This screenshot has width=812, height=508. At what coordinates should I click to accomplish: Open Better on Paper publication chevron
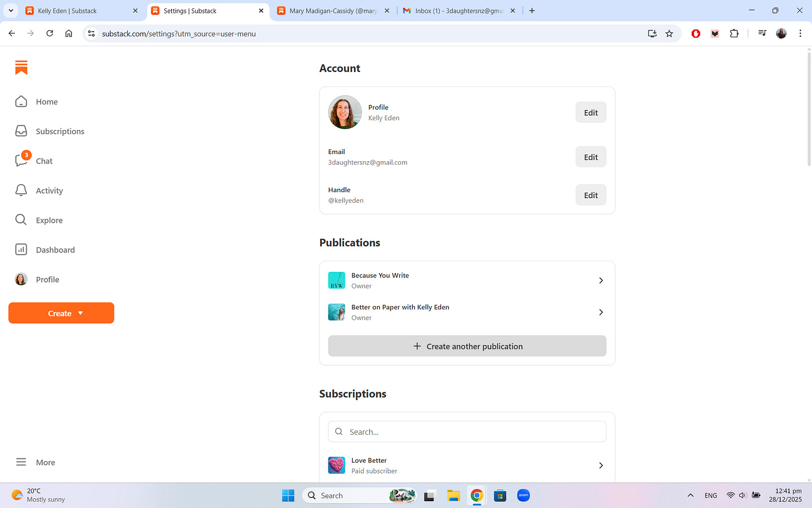pos(601,312)
